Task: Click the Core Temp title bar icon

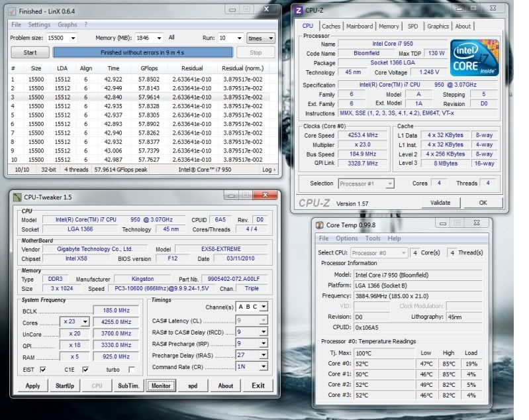Action: 320,225
